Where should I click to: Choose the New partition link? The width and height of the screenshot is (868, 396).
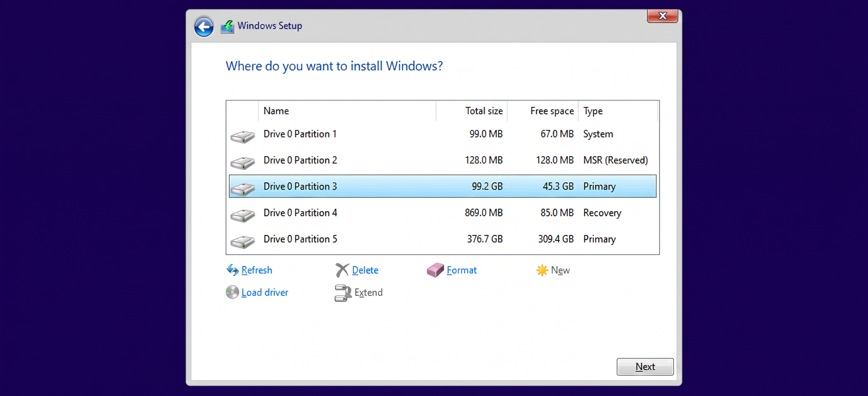560,270
